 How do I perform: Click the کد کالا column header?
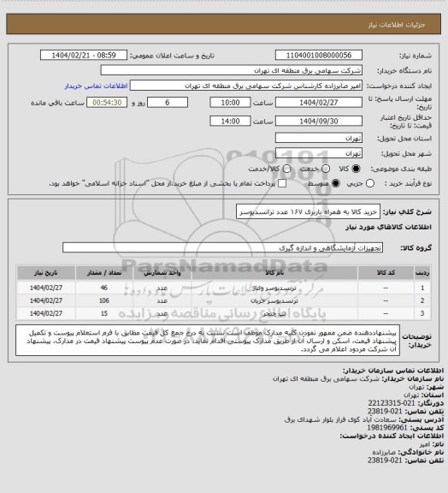pyautogui.click(x=386, y=273)
